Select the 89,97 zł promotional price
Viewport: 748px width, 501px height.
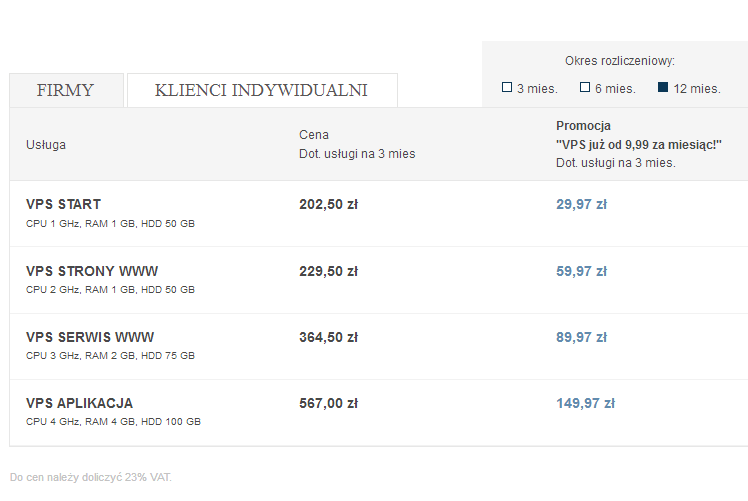[582, 337]
